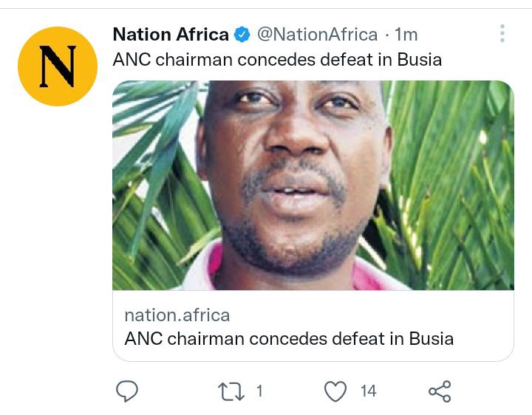Click the Nation Africa display name
This screenshot has width=532, height=415.
click(x=171, y=34)
